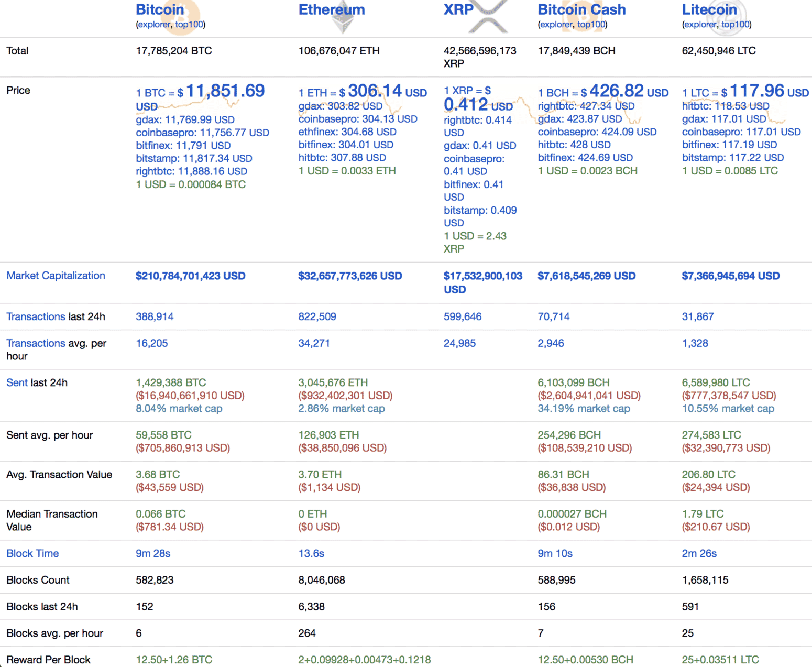Screen dimensions: 812x667
Task: Click Bitcoin avg per hour 16,205
Action: [x=152, y=343]
